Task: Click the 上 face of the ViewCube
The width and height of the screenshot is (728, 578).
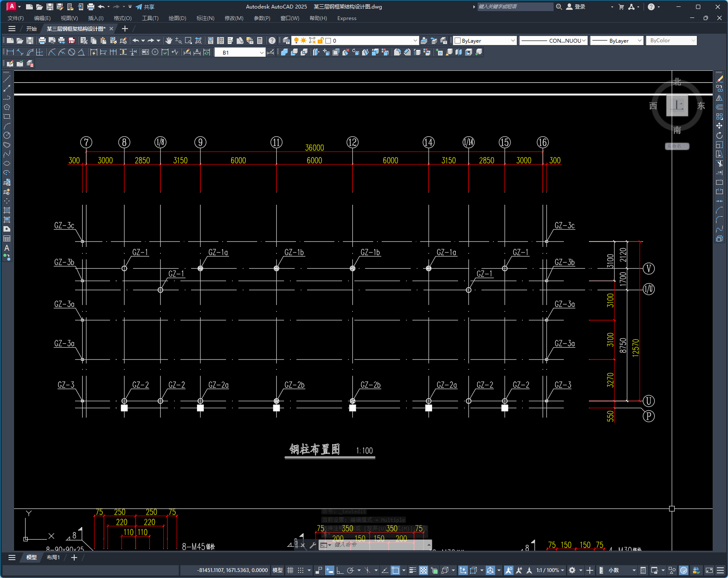Action: 677,105
